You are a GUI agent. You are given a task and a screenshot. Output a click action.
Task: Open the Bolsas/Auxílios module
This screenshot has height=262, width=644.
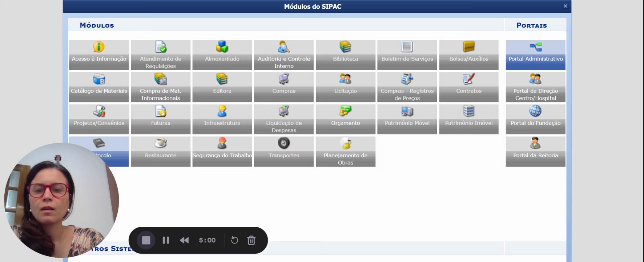click(469, 55)
